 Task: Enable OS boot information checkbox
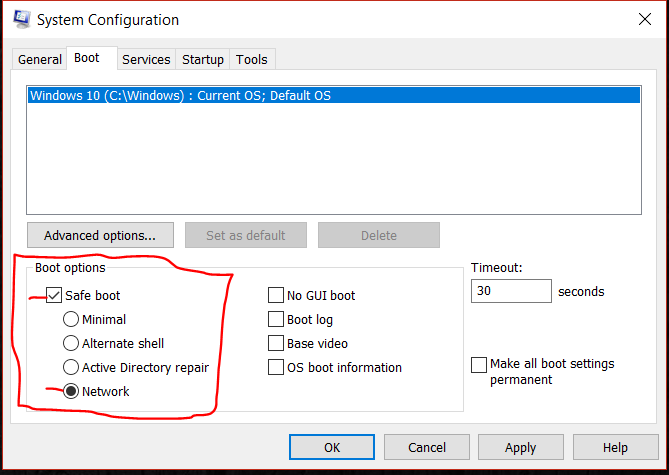coord(276,368)
